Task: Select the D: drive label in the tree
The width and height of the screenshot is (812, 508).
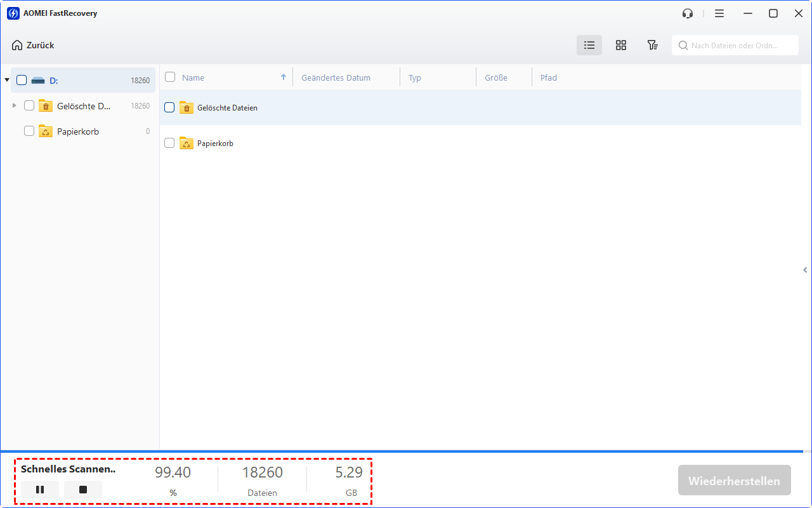Action: (x=54, y=81)
